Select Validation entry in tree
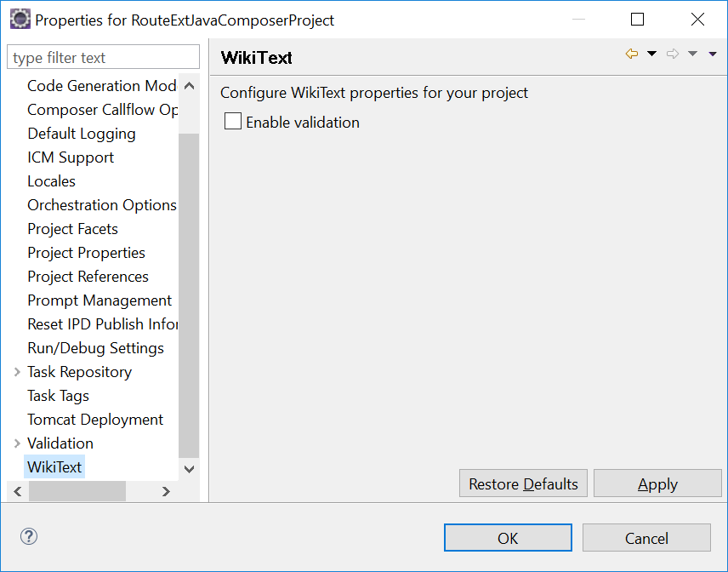This screenshot has width=728, height=572. [x=60, y=443]
